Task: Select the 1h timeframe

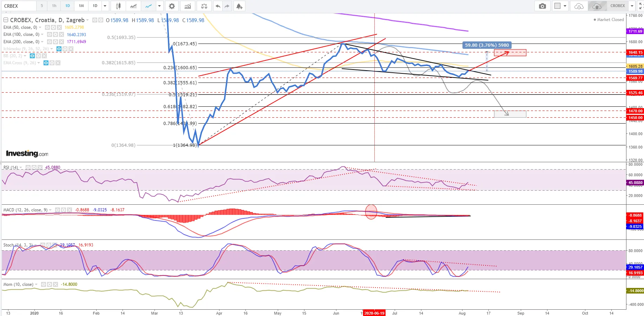Action: click(54, 6)
